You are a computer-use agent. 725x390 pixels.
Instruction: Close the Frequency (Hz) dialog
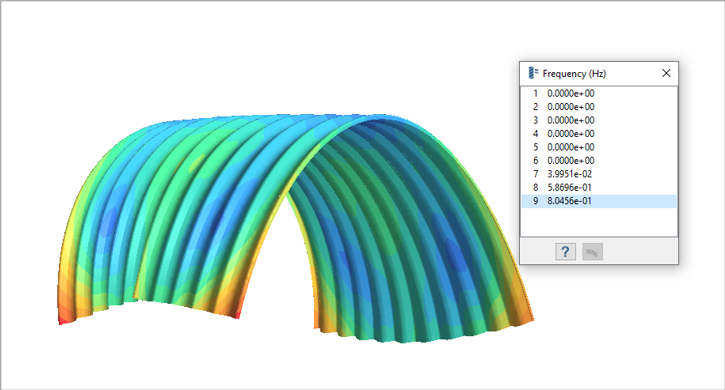(666, 73)
